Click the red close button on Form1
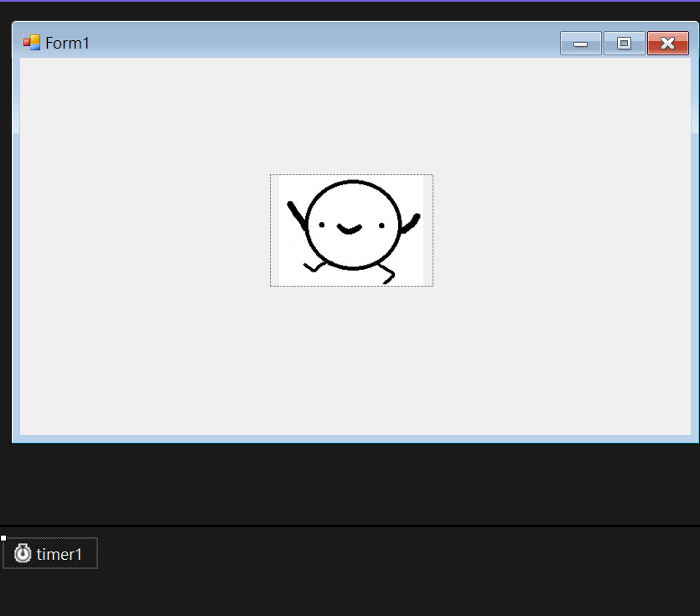Viewport: 700px width, 616px height. 668,44
